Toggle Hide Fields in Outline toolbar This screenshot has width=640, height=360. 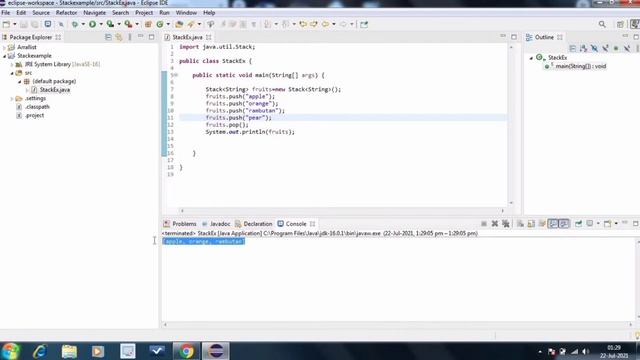(x=595, y=49)
